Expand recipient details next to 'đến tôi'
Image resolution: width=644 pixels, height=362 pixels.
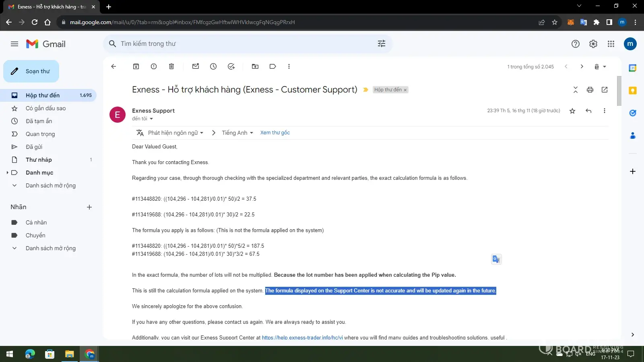pos(151,119)
